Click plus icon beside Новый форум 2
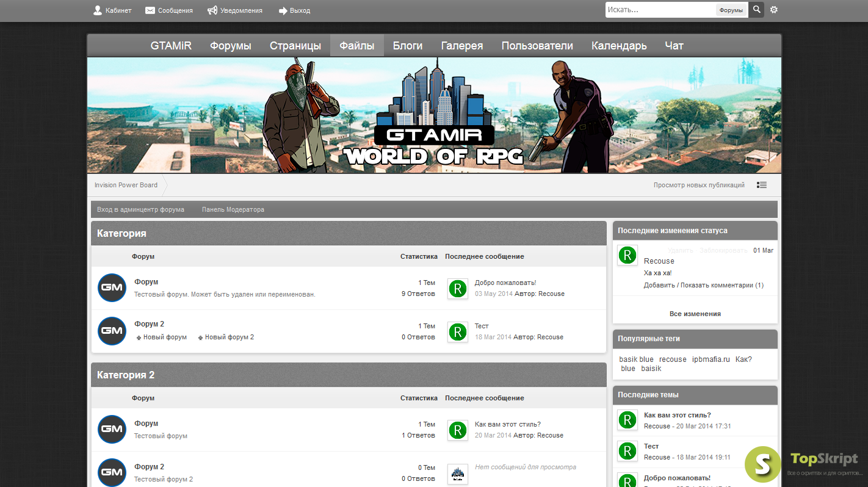868x487 pixels. click(x=201, y=337)
